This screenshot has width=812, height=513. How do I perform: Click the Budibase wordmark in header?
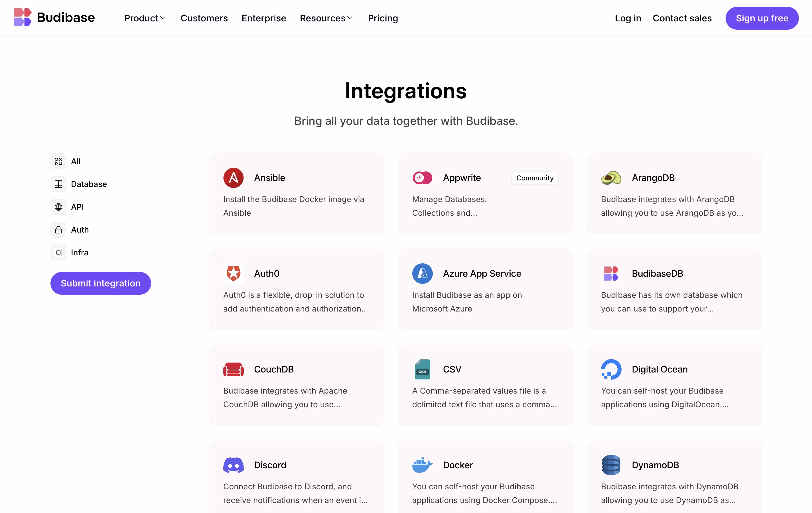pyautogui.click(x=66, y=17)
